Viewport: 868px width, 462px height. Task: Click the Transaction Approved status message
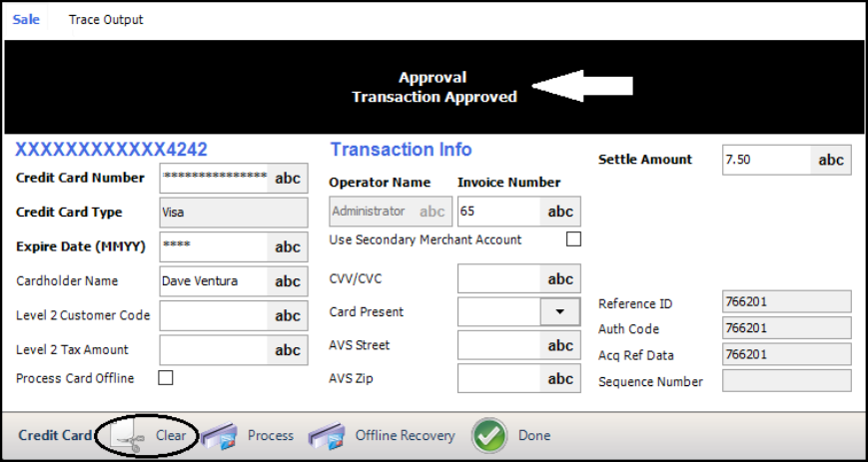tap(434, 97)
